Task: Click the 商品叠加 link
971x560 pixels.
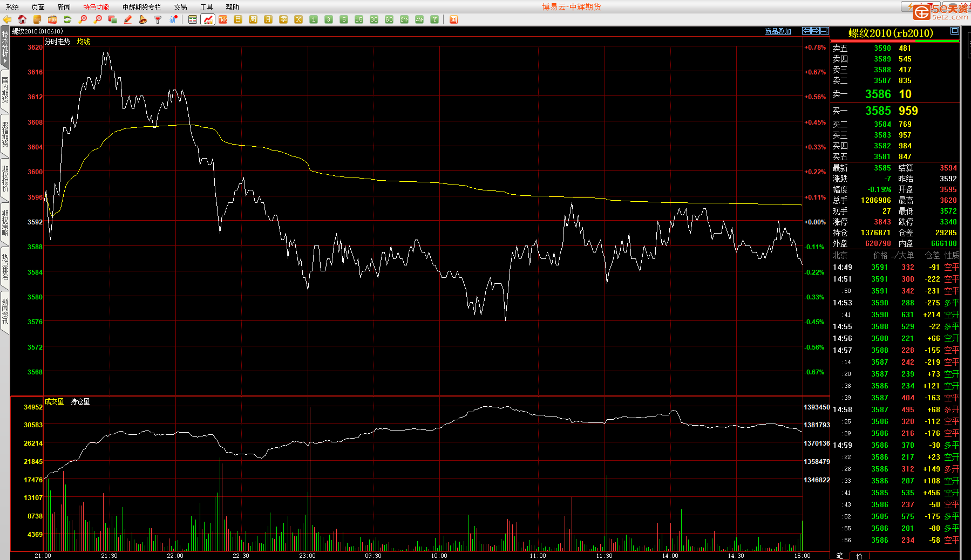Action: click(778, 31)
